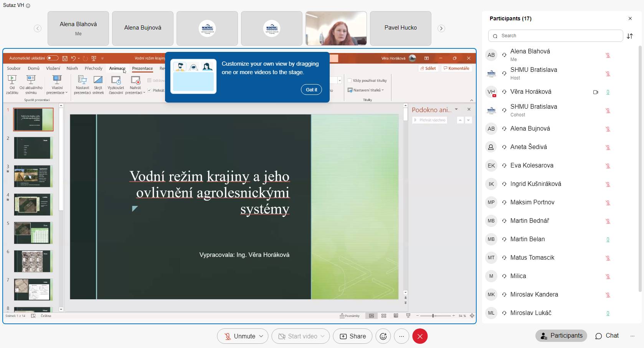Unmute the microphone
Viewport: 644px width, 348px height.
(239, 336)
